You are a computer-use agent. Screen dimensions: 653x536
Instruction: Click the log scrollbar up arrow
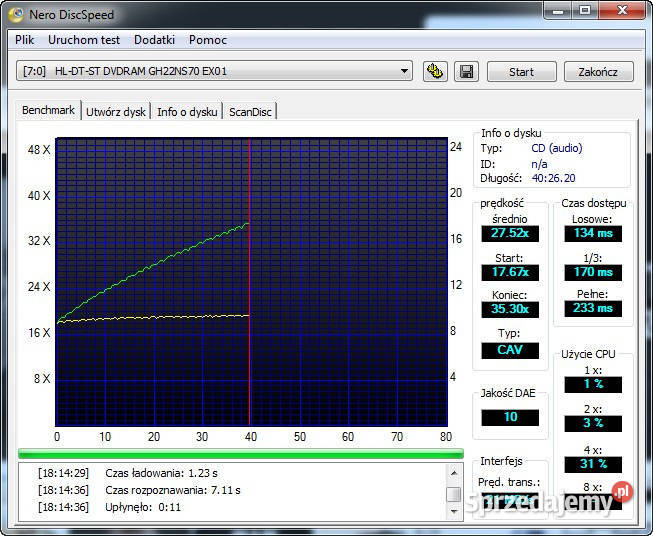[454, 473]
